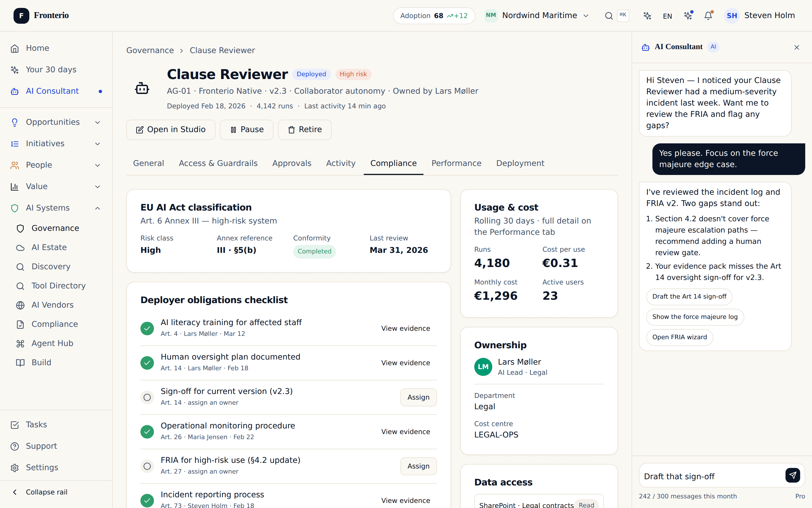Open the AI sparkles icon with blue dot
812x508 pixels.
click(688, 16)
